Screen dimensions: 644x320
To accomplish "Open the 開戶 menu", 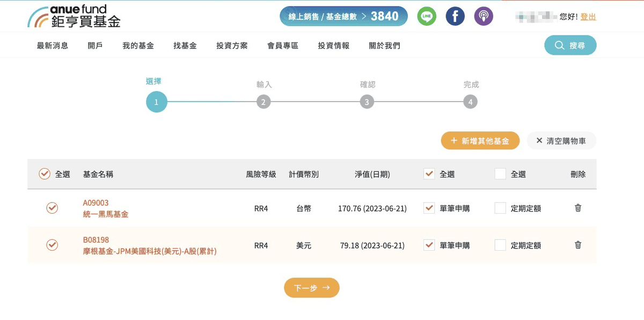I will pyautogui.click(x=95, y=46).
